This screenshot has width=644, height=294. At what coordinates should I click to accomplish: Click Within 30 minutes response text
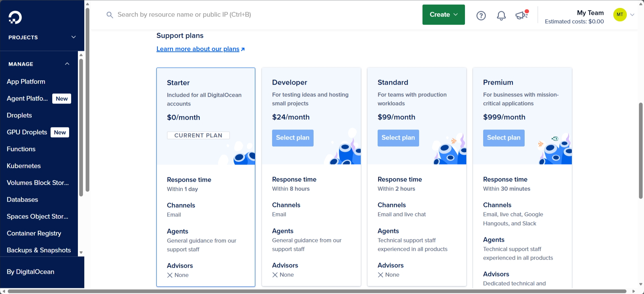(x=506, y=189)
